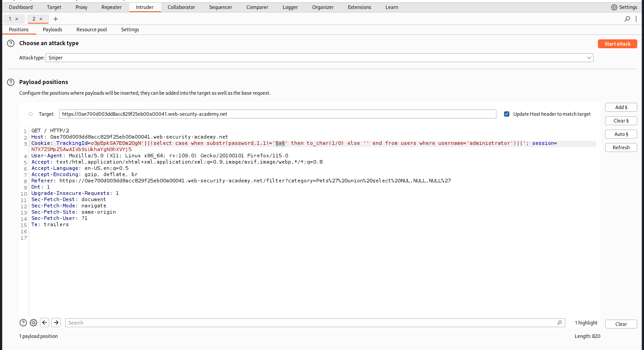Image resolution: width=644 pixels, height=350 pixels.
Task: Switch to the Target tab
Action: (x=54, y=7)
